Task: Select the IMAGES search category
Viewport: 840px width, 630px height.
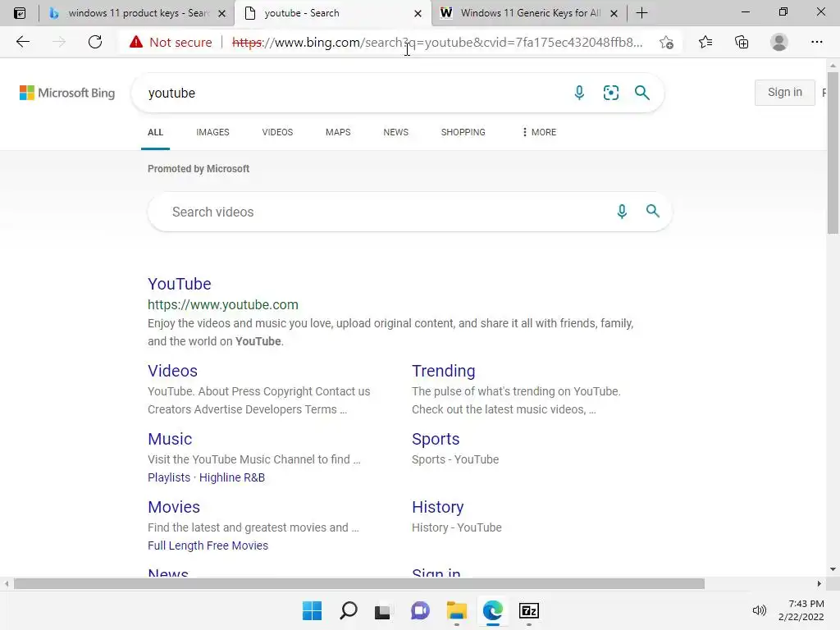Action: coord(212,132)
